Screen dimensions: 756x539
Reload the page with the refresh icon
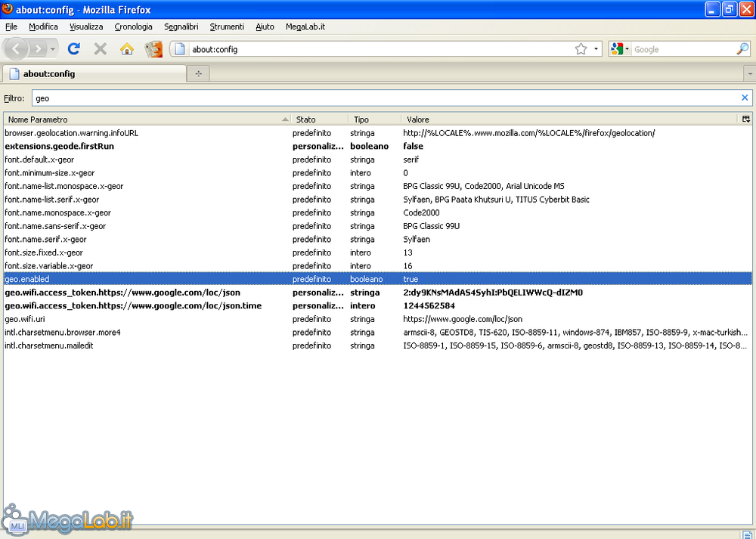[74, 48]
